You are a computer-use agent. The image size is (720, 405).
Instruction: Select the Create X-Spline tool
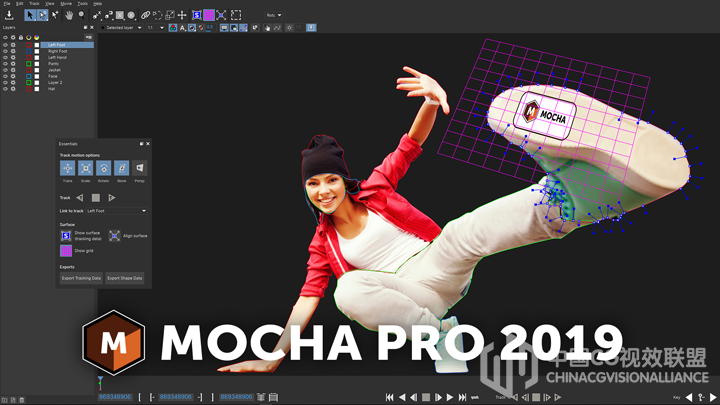[96, 15]
